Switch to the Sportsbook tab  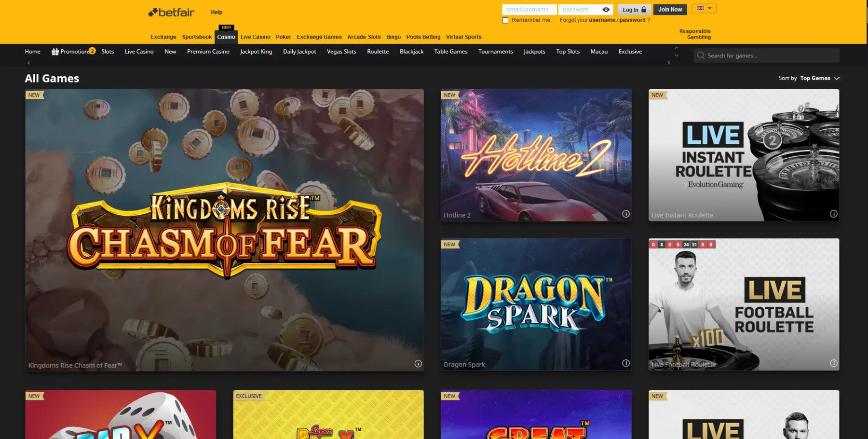pos(197,37)
